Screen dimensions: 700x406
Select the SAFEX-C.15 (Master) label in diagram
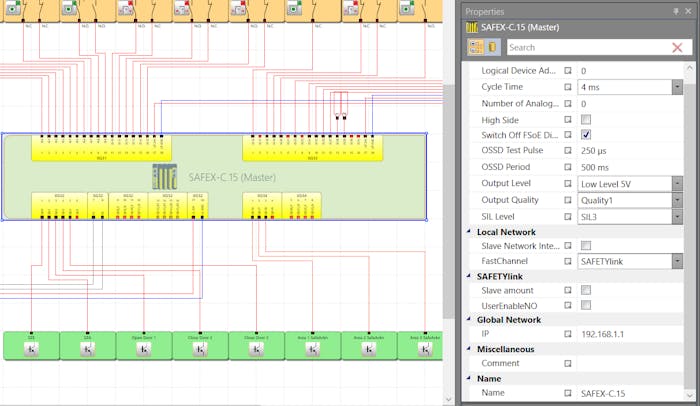click(232, 177)
